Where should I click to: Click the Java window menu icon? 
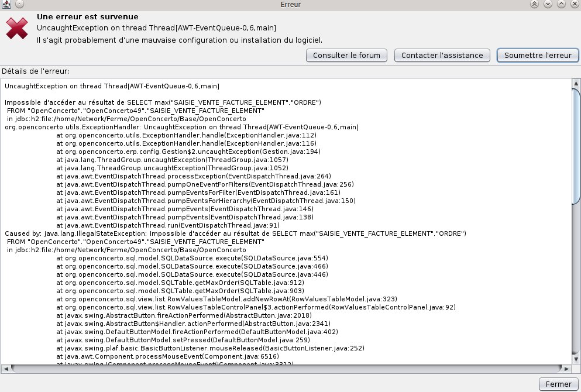point(6,4)
